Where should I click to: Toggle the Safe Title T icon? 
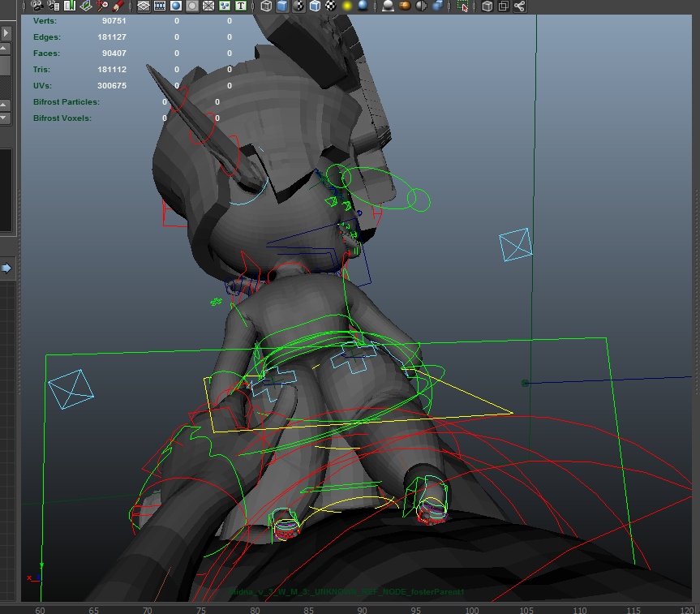coord(241,6)
